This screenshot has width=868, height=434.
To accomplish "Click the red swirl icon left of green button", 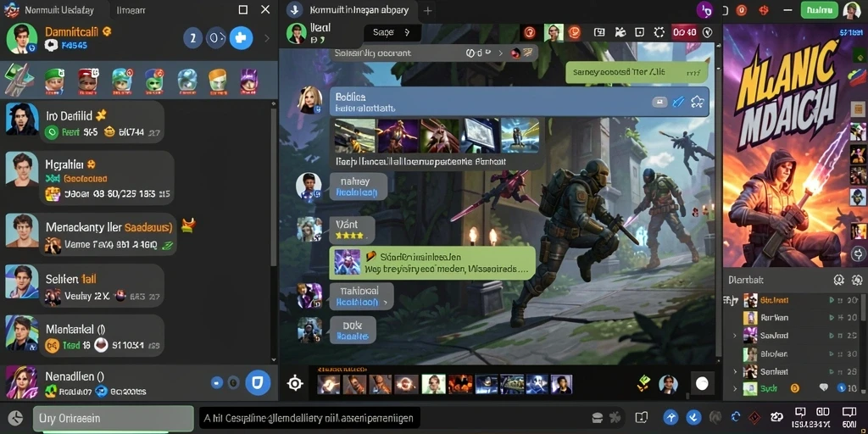I will (764, 10).
